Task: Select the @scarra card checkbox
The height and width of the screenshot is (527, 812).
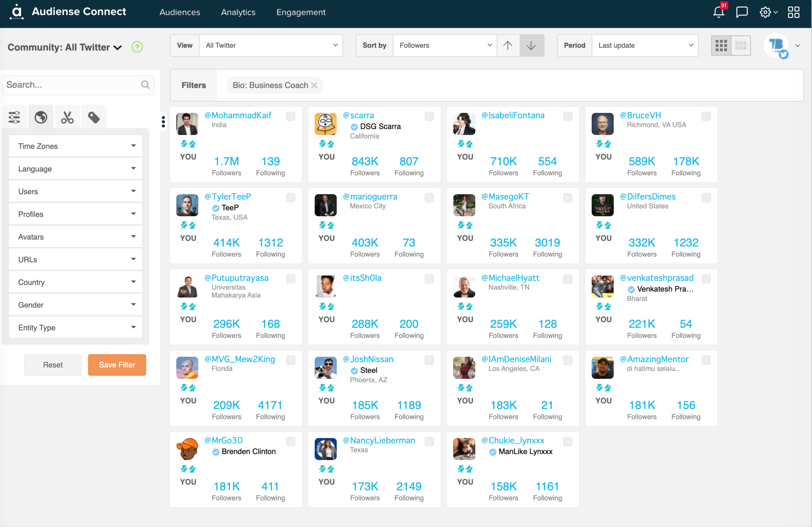Action: pos(429,116)
